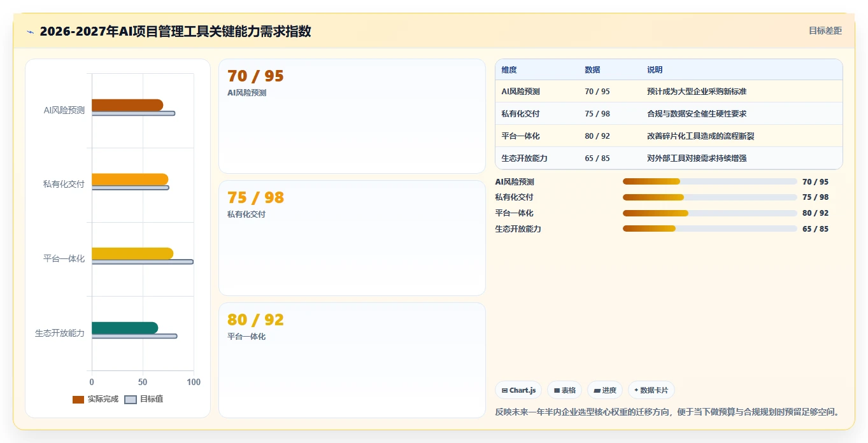
Task: Click the 65 / 85 cell in the table
Action: coord(597,158)
